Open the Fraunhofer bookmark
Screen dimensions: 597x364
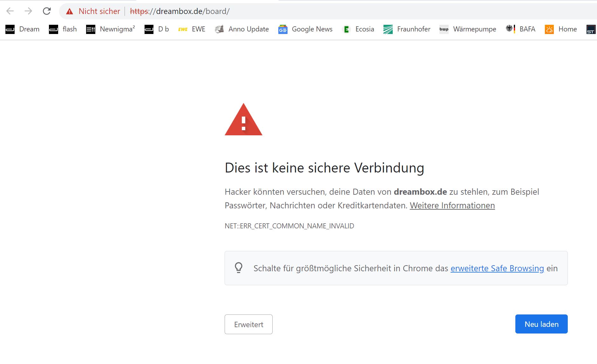[x=407, y=29]
